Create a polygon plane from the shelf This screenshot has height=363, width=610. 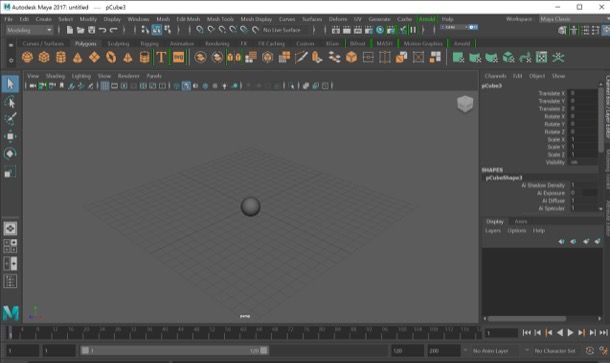click(x=94, y=58)
